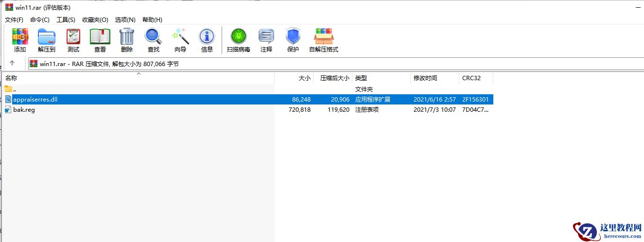
Task: Click the 2021/7/3 10:07 date cell
Action: point(435,110)
